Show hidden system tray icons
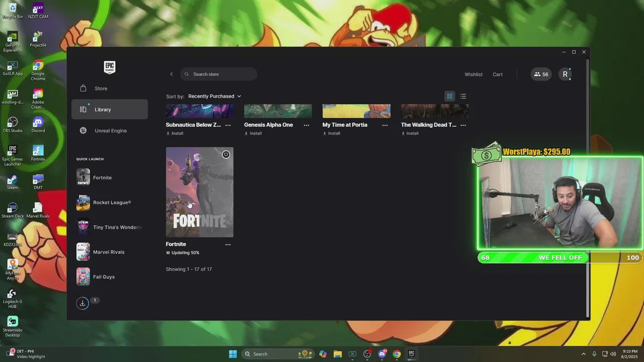 click(584, 354)
